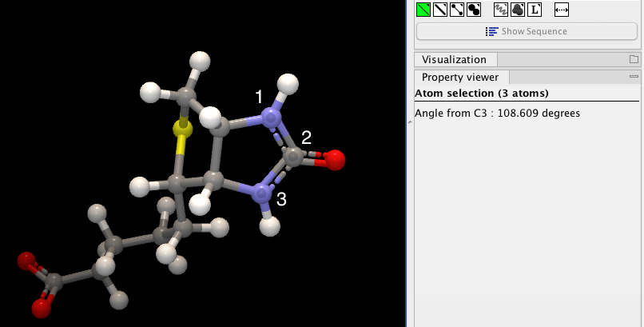This screenshot has height=327, width=644.
Task: Click the side panel divider handle
Action: pyautogui.click(x=410, y=120)
